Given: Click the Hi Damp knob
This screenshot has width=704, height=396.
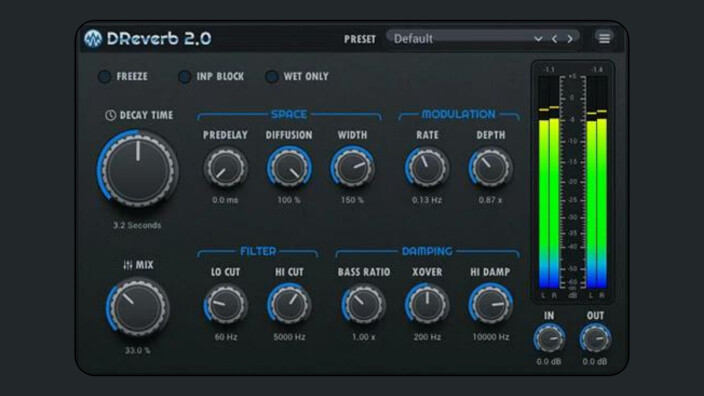Looking at the screenshot, I should tap(490, 305).
